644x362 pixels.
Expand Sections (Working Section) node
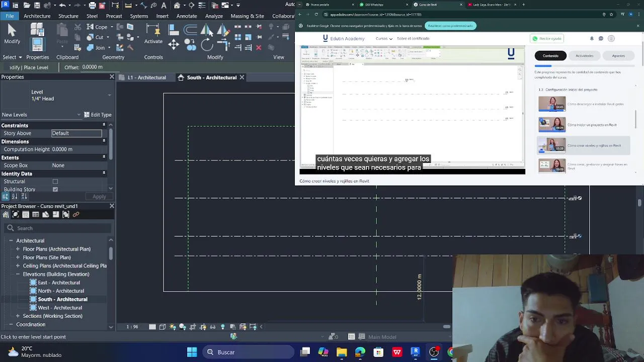coord(18,316)
